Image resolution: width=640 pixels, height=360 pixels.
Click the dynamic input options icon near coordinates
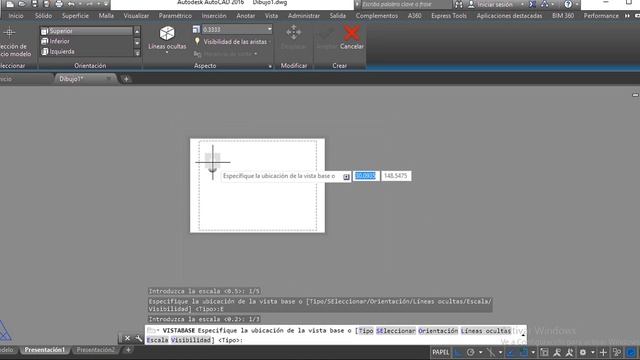tap(346, 176)
